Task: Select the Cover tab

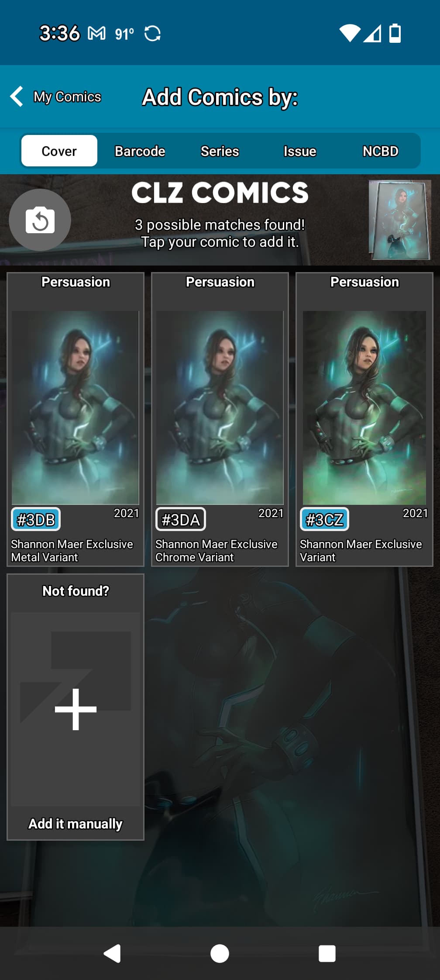Action: pyautogui.click(x=59, y=151)
